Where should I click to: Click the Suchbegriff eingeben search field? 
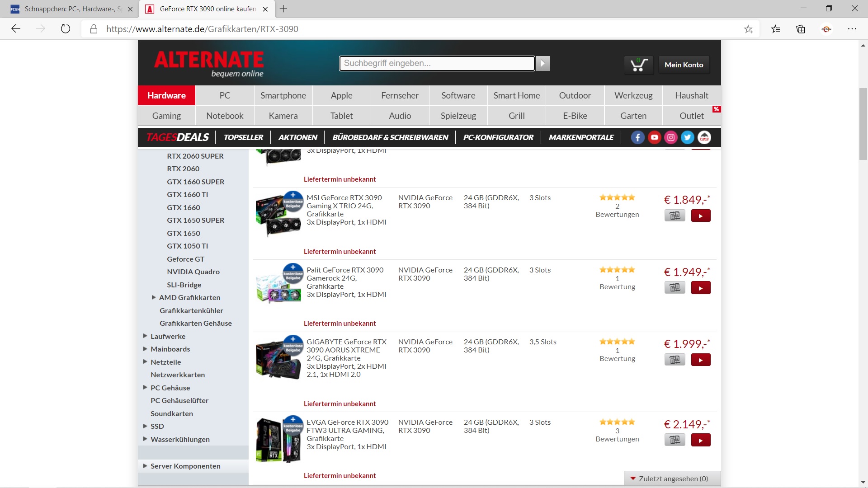[x=437, y=63]
